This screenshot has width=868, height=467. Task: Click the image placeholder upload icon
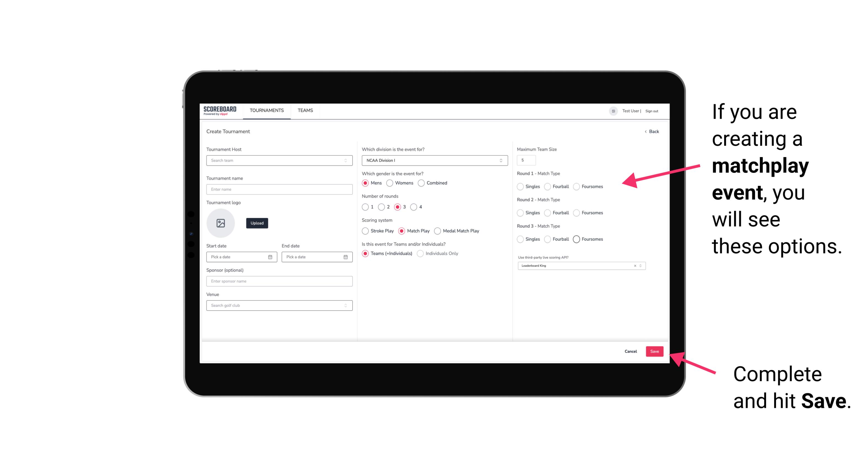click(x=221, y=223)
